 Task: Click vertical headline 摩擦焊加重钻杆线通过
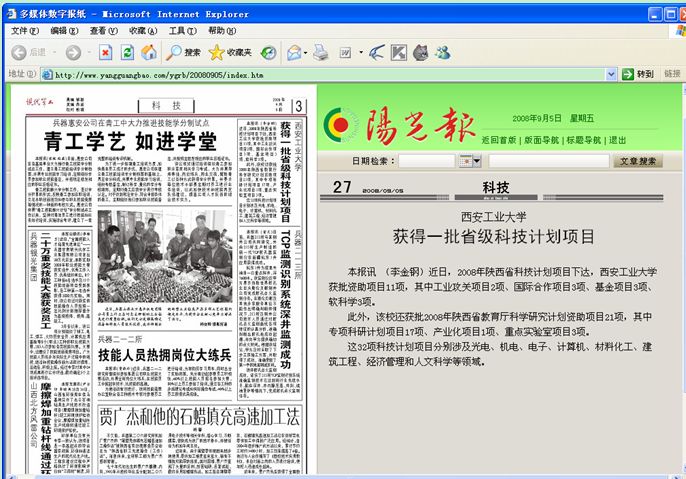[x=46, y=428]
